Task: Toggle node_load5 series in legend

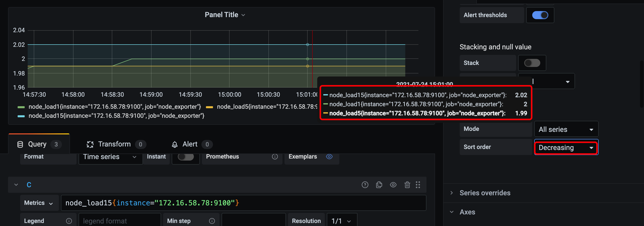Action: coord(267,107)
